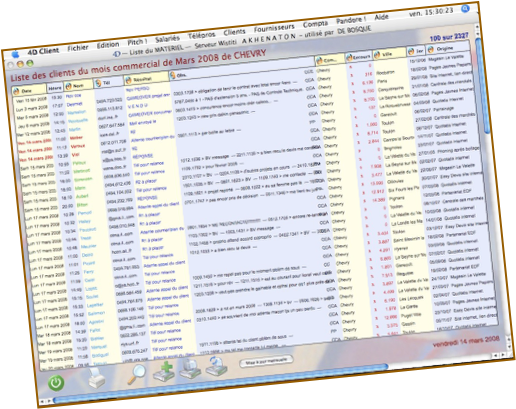Viewport: 516px width, 409px height.
Task: Open the Compta menu
Action: [315, 24]
